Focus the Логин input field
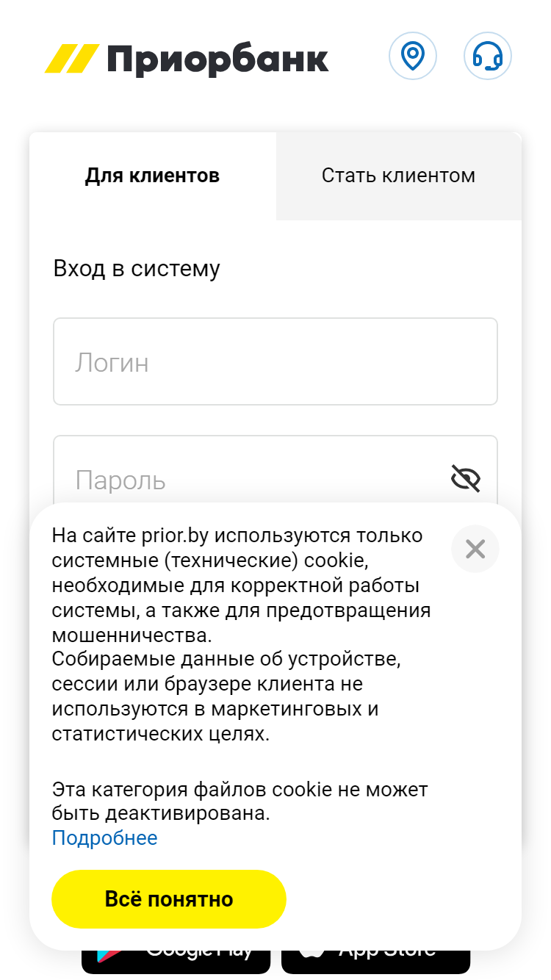Image resolution: width=551 pixels, height=980 pixels. (275, 361)
